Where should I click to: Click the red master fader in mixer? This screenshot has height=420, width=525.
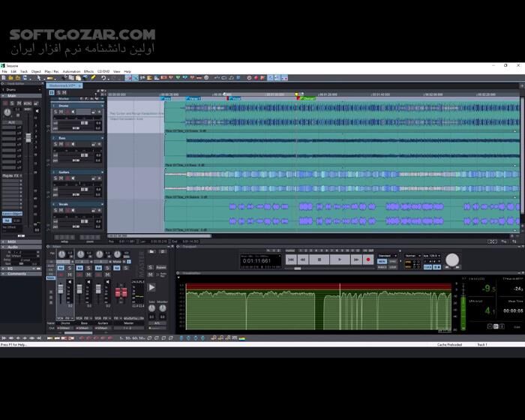[121, 292]
